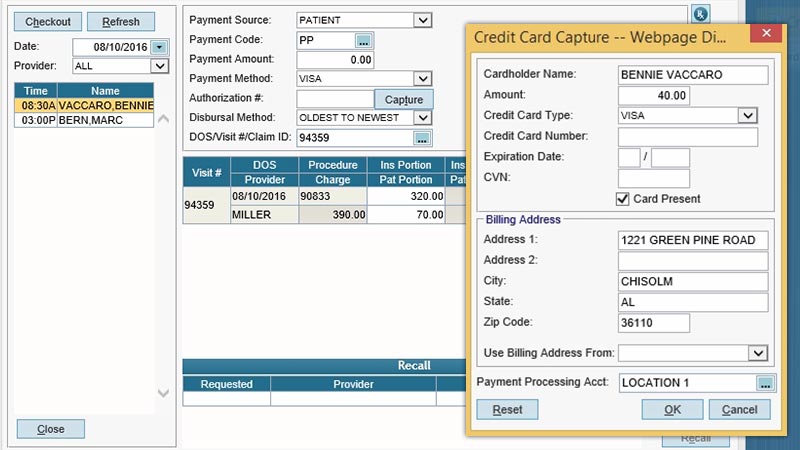The image size is (800, 450).
Task: Toggle the Card Present checkbox
Action: [x=622, y=199]
